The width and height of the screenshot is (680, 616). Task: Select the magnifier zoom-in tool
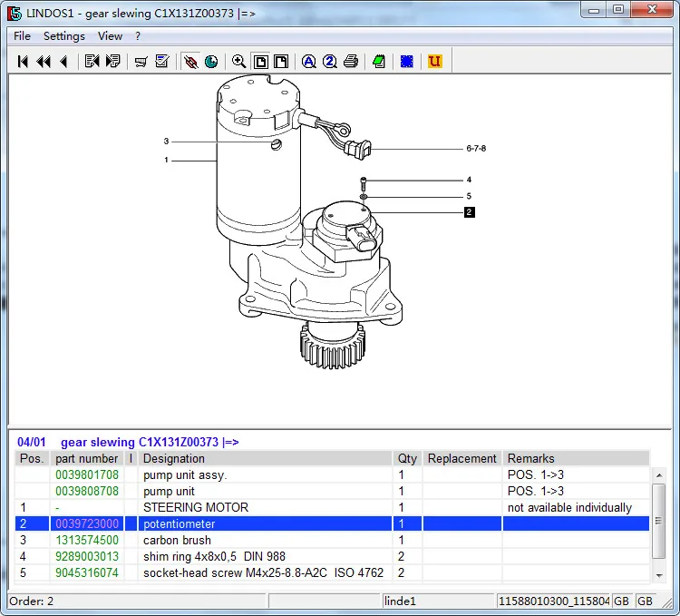click(x=239, y=62)
